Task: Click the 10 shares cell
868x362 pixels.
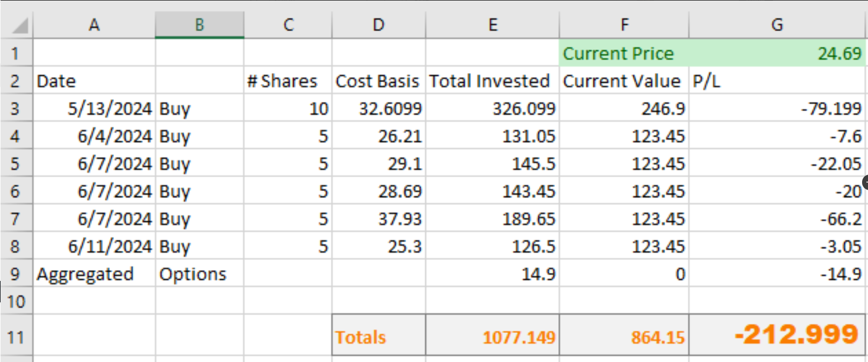Action: pos(288,108)
